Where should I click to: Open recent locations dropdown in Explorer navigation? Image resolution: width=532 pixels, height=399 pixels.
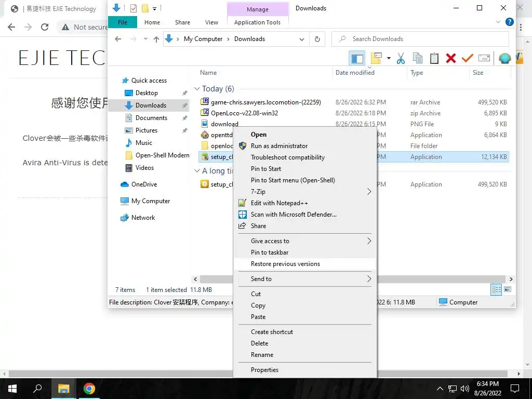[145, 39]
